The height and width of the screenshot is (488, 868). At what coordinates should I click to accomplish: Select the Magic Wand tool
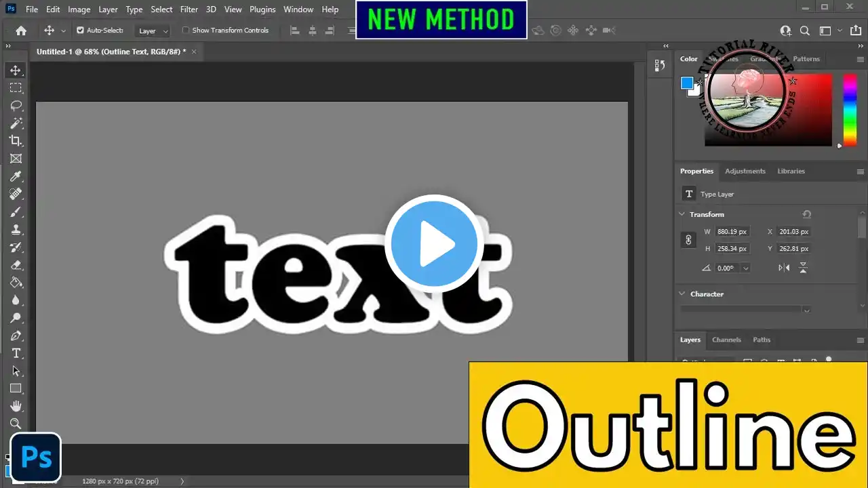16,123
